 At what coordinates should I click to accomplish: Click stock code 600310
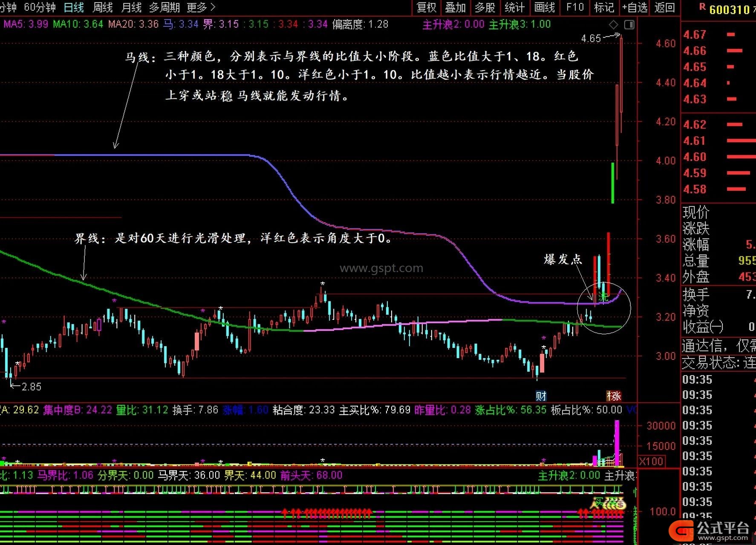[730, 9]
